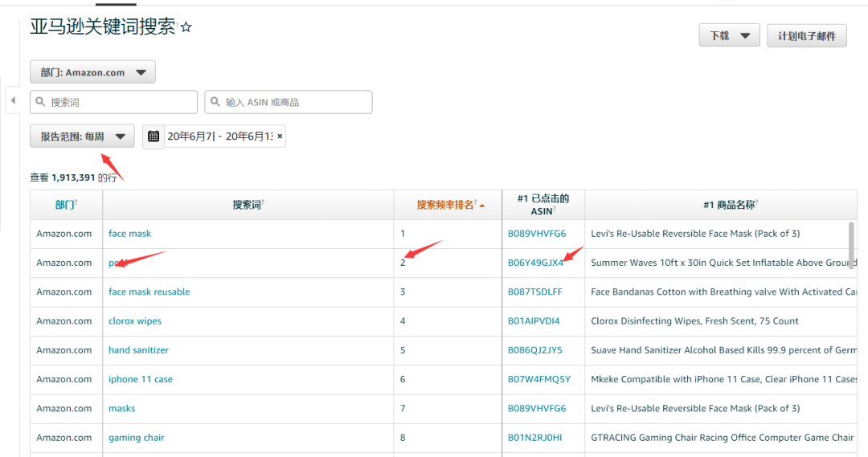The image size is (868, 457).
Task: Open the calendar date picker icon
Action: 154,137
